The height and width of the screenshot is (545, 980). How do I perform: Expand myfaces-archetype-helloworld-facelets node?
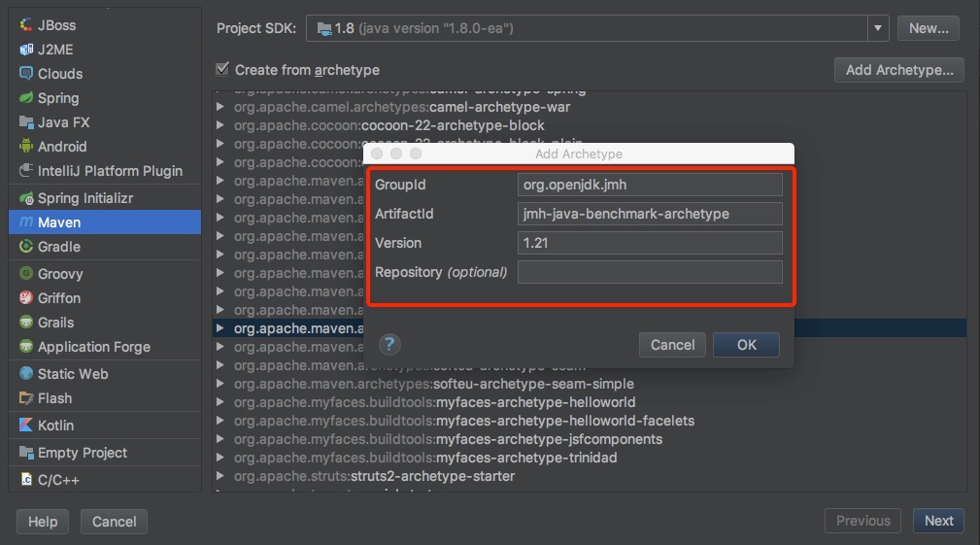(x=220, y=421)
